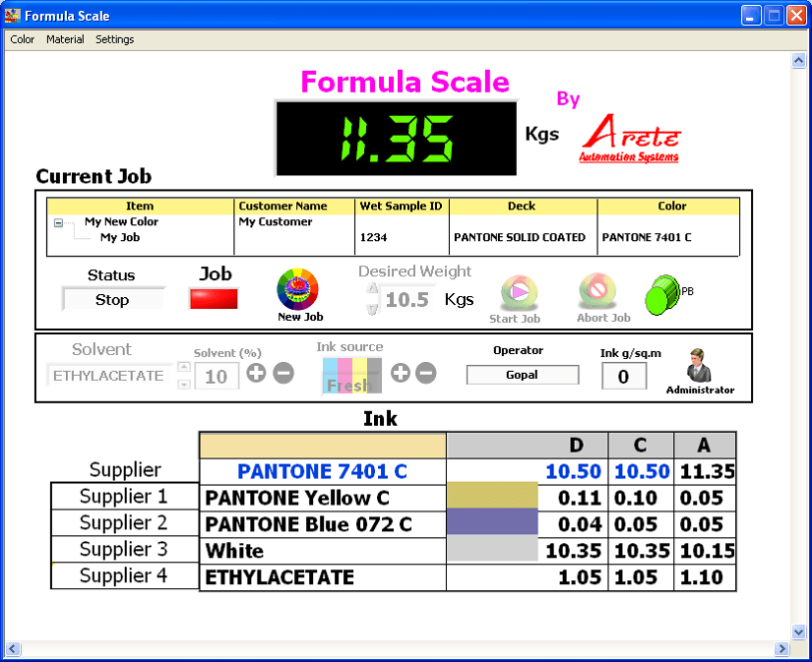Click the White ink name cell
Image resolution: width=812 pixels, height=662 pixels.
[x=323, y=551]
